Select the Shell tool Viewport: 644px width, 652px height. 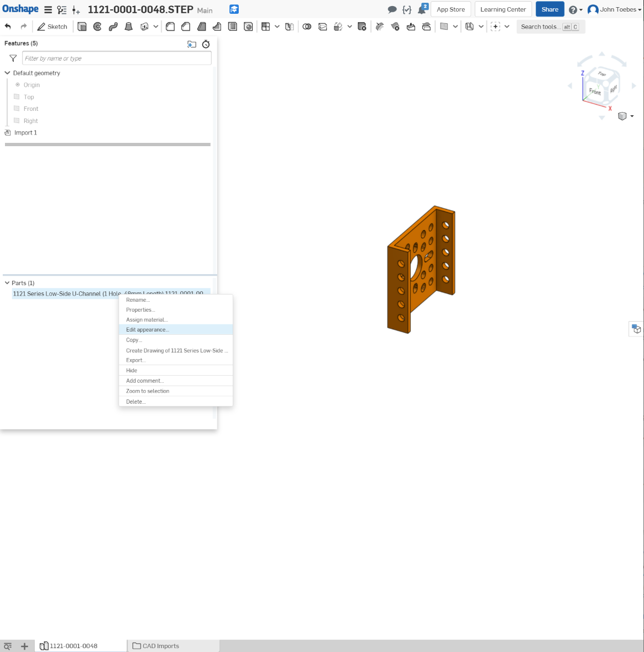coord(233,26)
